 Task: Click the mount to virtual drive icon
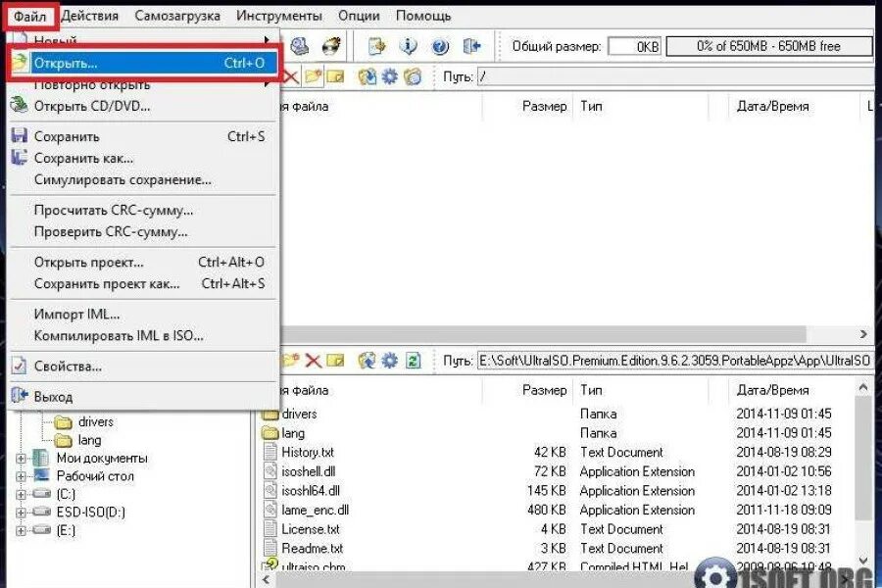pyautogui.click(x=300, y=46)
